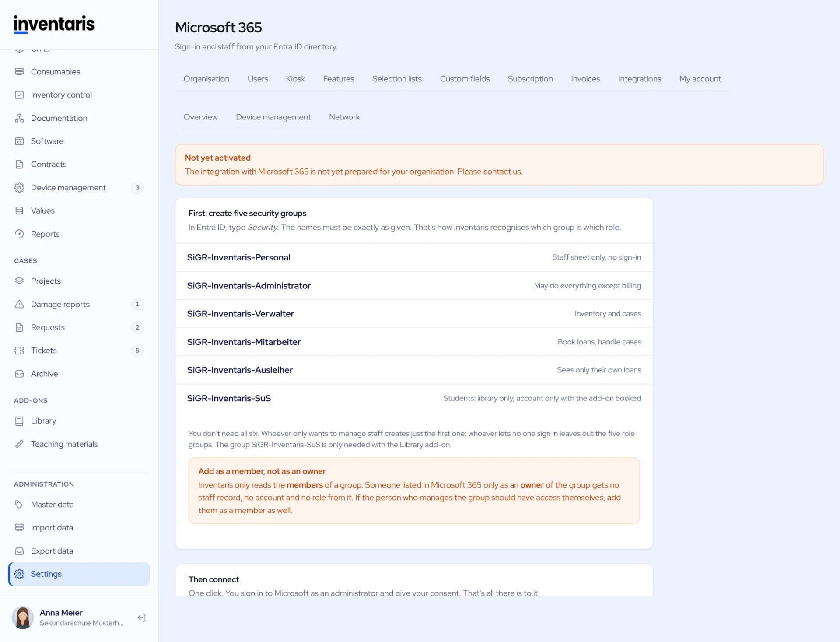Select the Custom fields tab
Viewport: 840px width, 642px height.
point(465,79)
